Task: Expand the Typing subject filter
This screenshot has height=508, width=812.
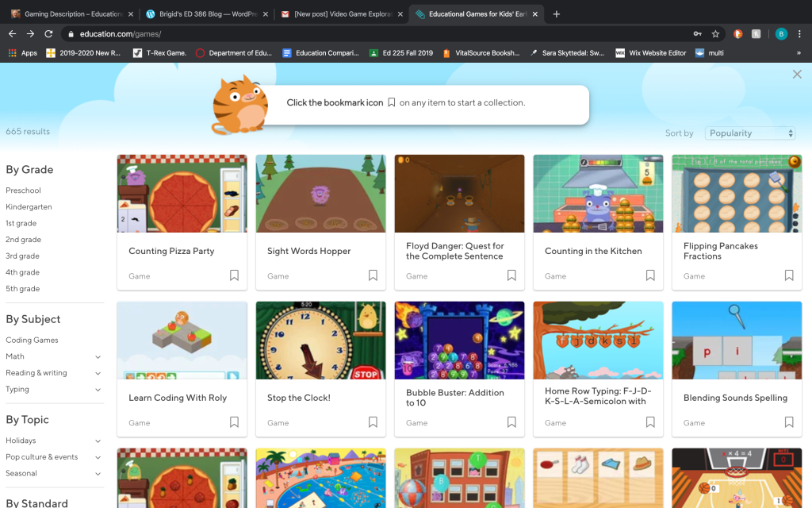Action: click(x=98, y=390)
